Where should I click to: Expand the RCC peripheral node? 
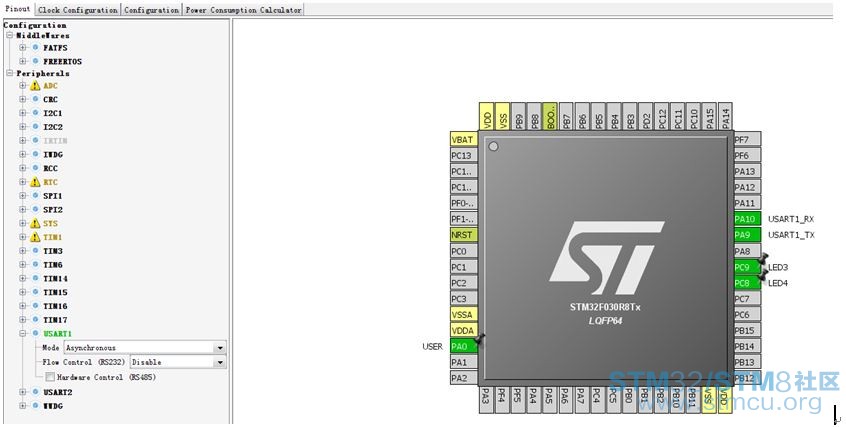[23, 168]
